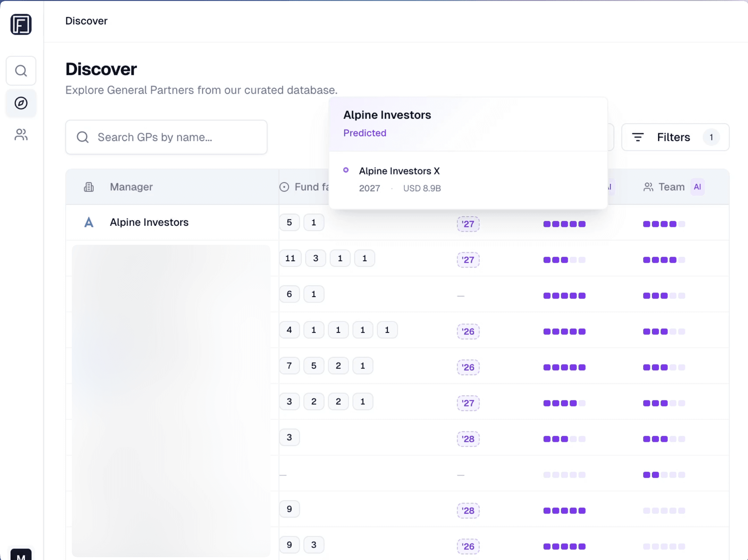
Task: Click the fund badge showing 11
Action: (290, 258)
